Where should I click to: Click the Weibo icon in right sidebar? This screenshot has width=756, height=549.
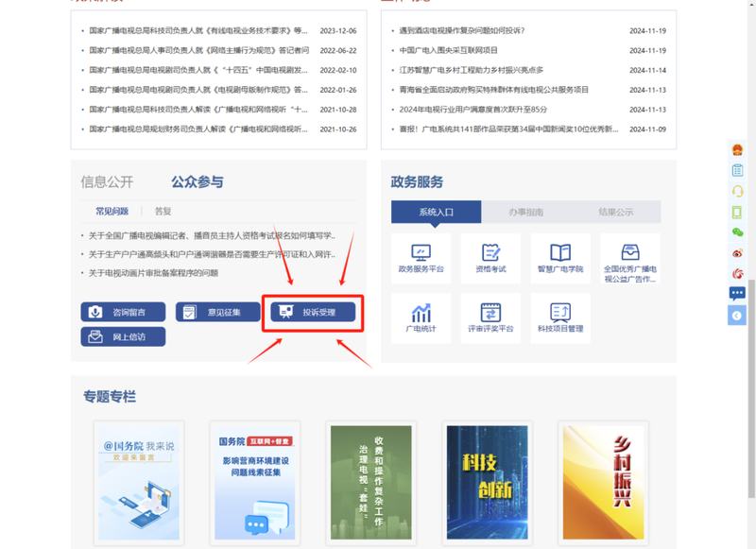(x=737, y=253)
